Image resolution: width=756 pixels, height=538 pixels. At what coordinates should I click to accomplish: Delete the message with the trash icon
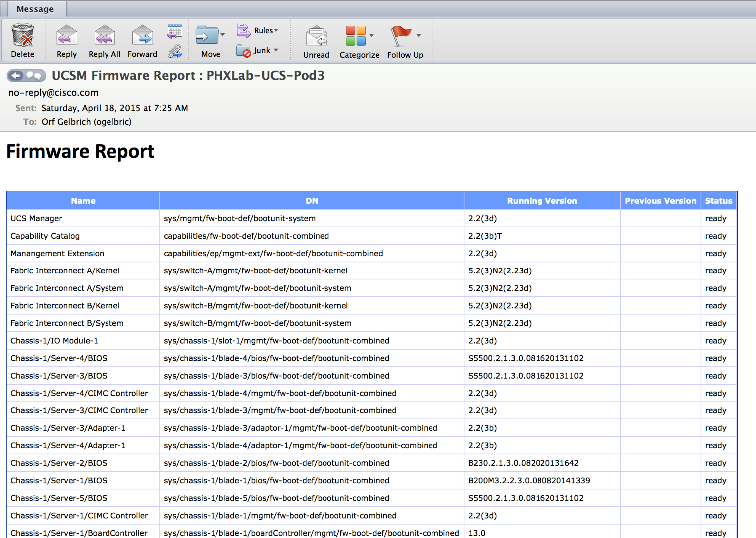[23, 41]
